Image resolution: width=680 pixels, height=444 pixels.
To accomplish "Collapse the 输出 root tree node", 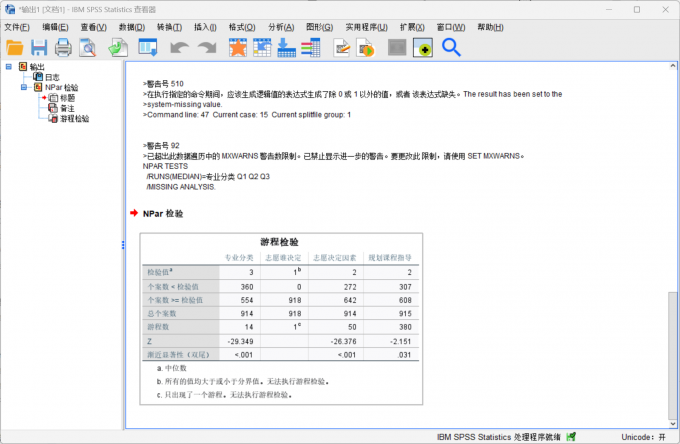I will (9, 66).
